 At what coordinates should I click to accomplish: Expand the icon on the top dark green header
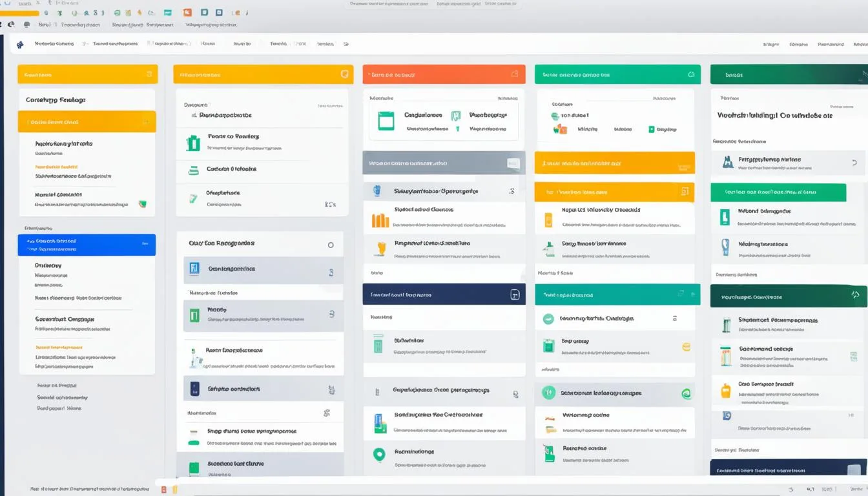pyautogui.click(x=864, y=76)
